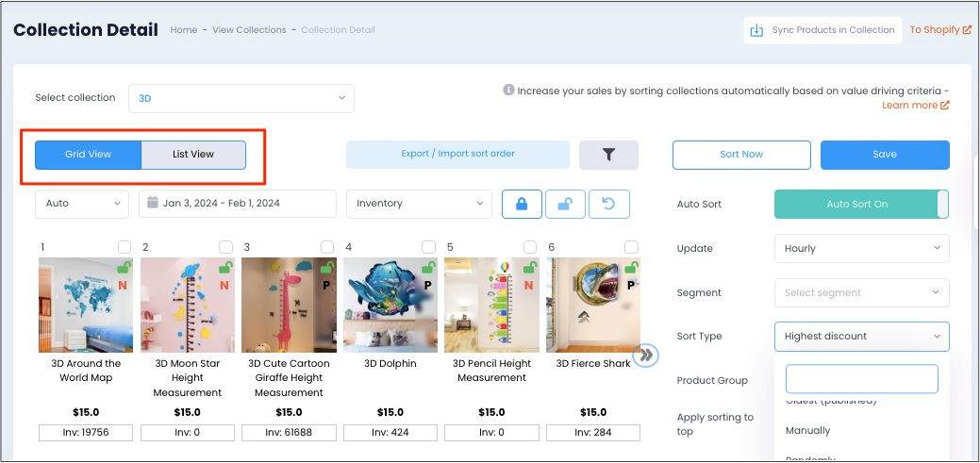The image size is (980, 463).
Task: Click the Sync Products download icon
Action: pos(756,30)
